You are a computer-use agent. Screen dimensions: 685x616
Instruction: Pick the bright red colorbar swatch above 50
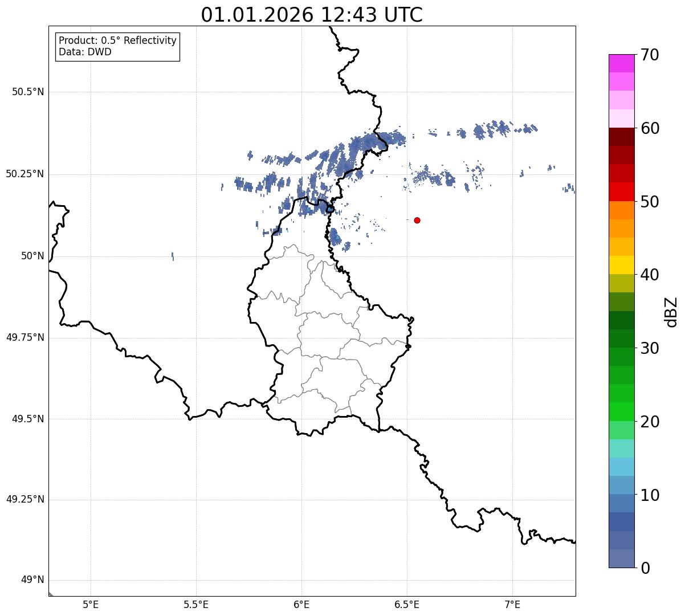(621, 192)
